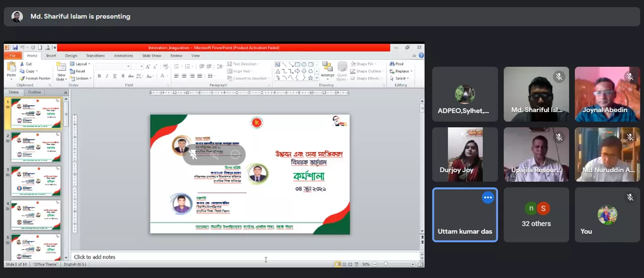The image size is (644, 278).
Task: Activate the Format Painter tool
Action: [x=35, y=78]
